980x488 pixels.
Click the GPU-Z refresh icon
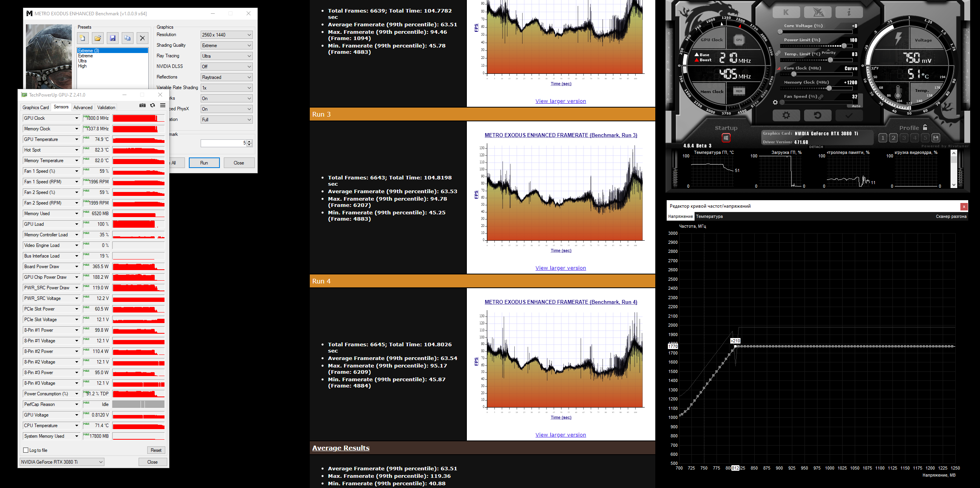click(152, 105)
